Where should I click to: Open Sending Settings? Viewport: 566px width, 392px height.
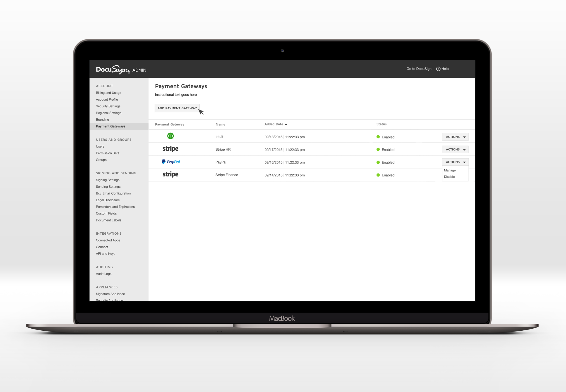click(108, 187)
